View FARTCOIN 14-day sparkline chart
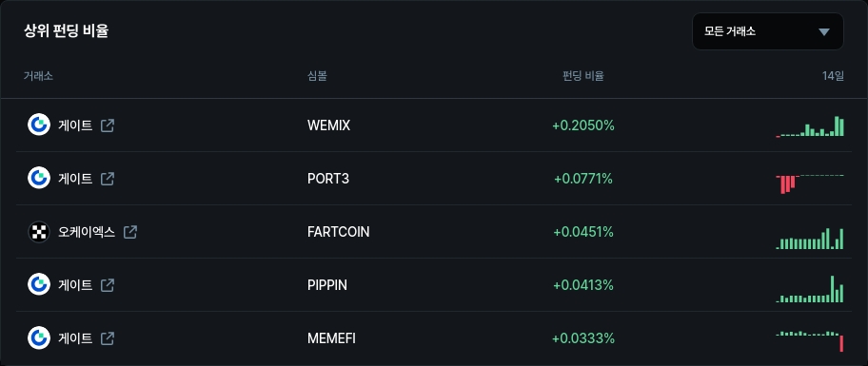 point(810,239)
